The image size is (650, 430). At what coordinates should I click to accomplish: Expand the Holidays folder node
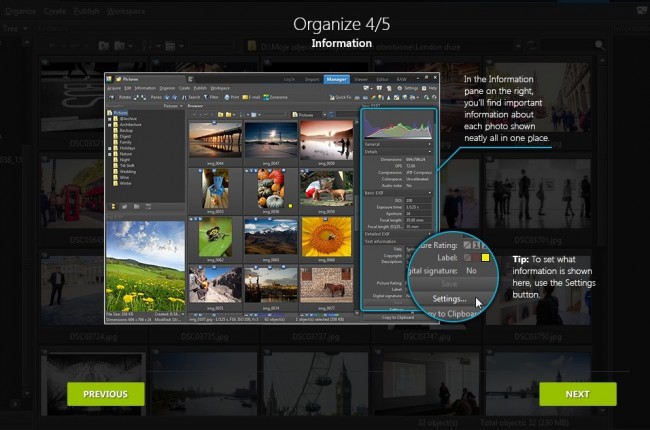coord(110,148)
